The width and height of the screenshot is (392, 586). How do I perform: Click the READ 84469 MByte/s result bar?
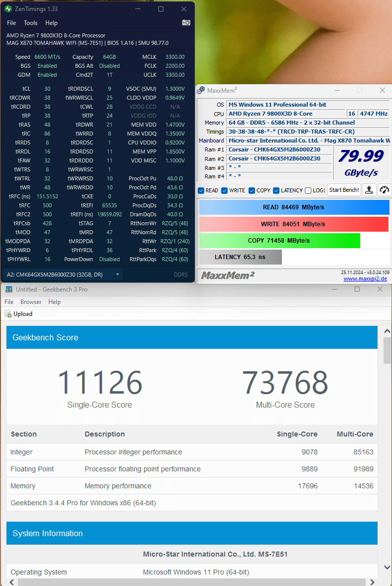pos(294,207)
